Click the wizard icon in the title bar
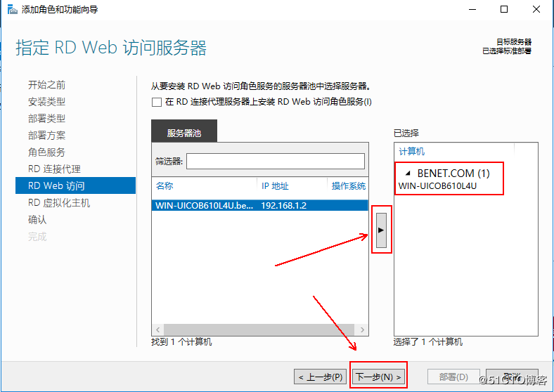554x392 pixels. (x=10, y=9)
